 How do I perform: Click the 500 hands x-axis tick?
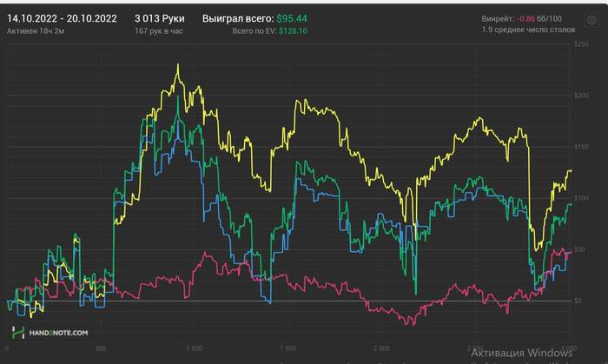pos(101,348)
